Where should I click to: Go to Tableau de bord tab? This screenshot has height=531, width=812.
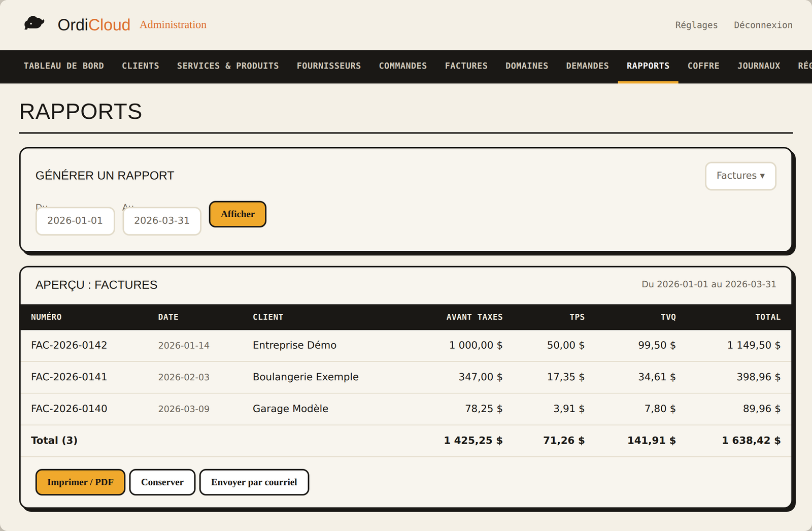64,66
